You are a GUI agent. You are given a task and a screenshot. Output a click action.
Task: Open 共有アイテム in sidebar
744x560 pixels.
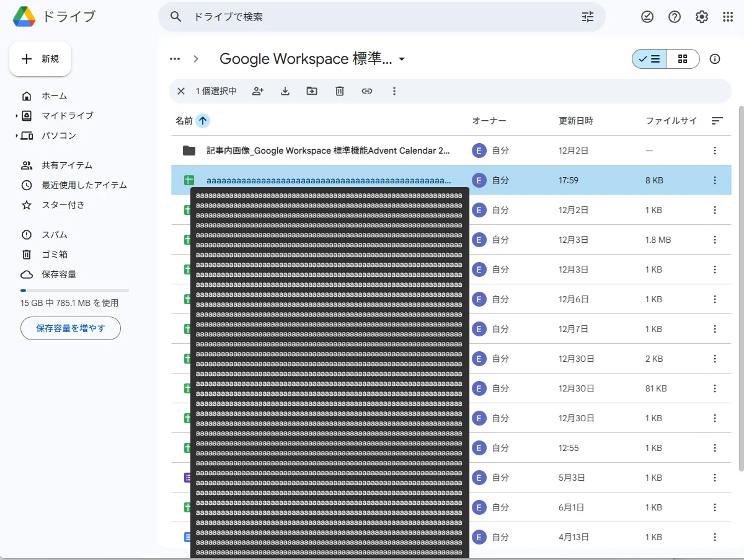[x=67, y=165]
